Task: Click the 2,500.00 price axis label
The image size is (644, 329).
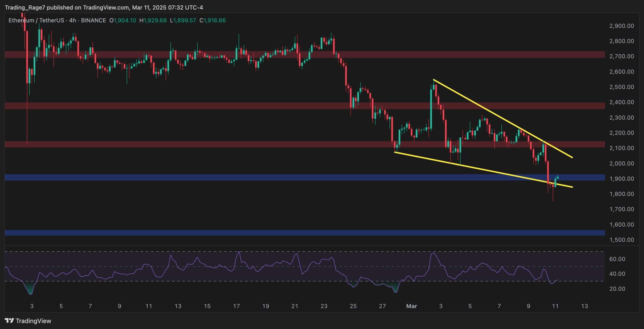Action: [x=622, y=87]
